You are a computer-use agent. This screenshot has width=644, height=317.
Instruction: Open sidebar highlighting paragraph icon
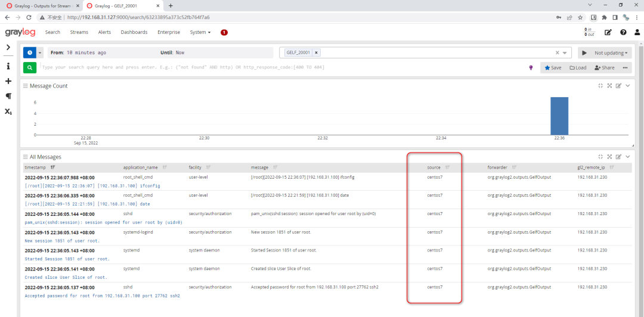[8, 96]
